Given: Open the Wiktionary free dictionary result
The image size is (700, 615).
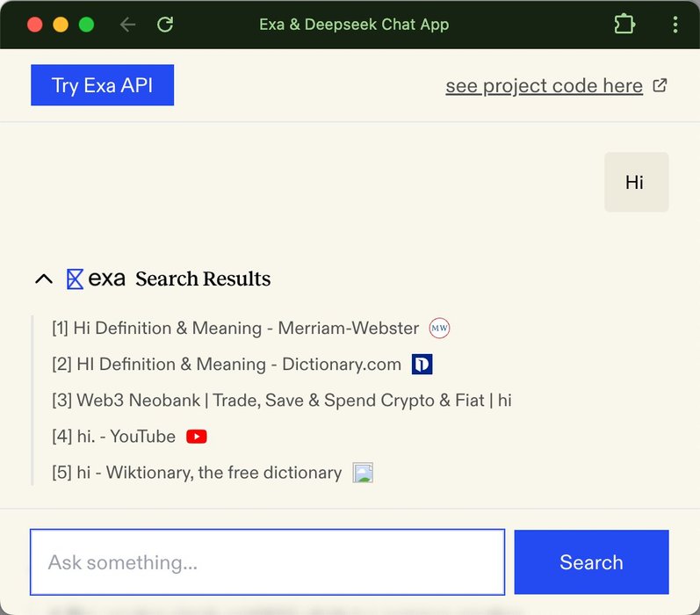Looking at the screenshot, I should click(197, 473).
